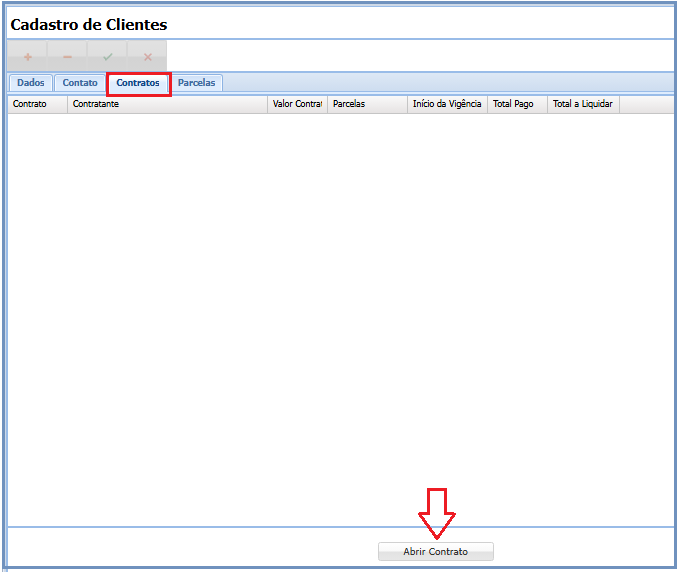Click the Início da Vigência column header
Screen dimensions: 679x572
447,104
